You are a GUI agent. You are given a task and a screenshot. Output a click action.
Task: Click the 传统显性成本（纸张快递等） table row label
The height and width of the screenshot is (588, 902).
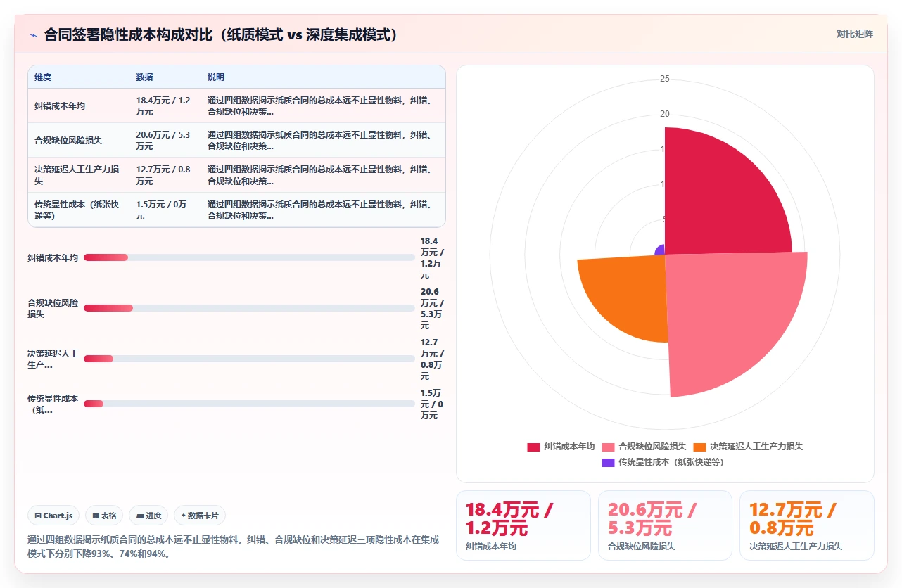pos(77,210)
